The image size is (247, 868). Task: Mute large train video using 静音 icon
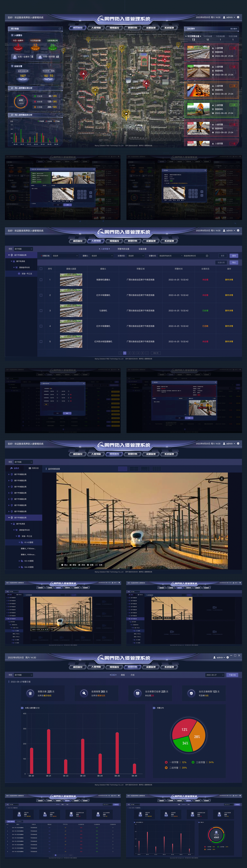coord(71,565)
